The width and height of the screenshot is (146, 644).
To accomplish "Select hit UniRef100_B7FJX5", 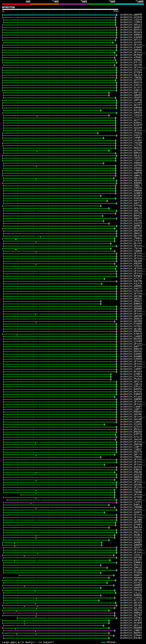I will point(131,63).
